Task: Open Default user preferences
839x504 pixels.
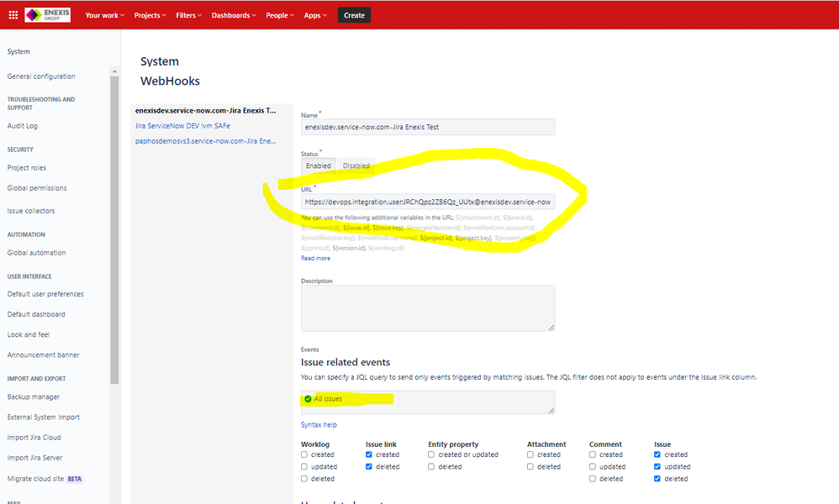Action: point(45,294)
